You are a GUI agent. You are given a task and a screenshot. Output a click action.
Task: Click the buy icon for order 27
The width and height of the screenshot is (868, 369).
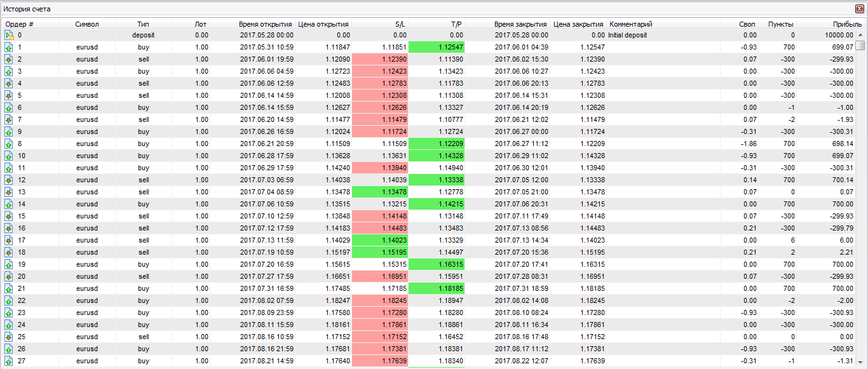coord(9,361)
